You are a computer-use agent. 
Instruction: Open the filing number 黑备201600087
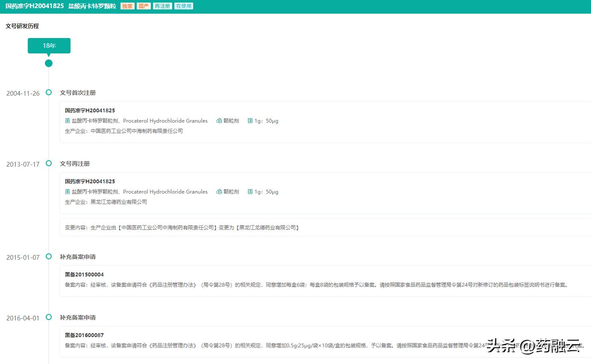point(84,335)
